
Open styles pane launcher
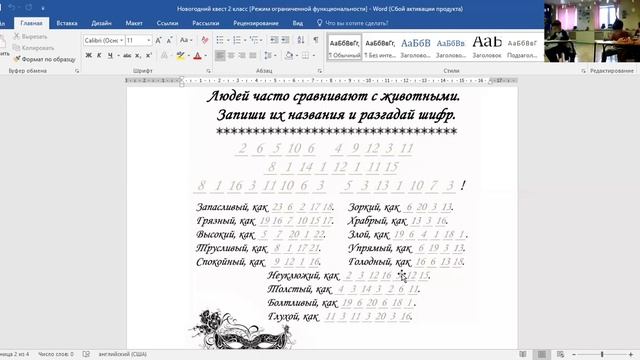tap(583, 71)
